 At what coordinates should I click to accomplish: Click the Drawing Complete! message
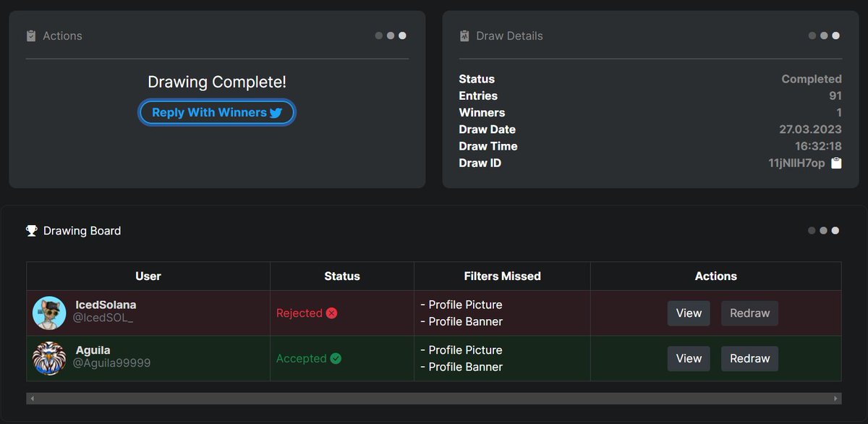tap(217, 82)
